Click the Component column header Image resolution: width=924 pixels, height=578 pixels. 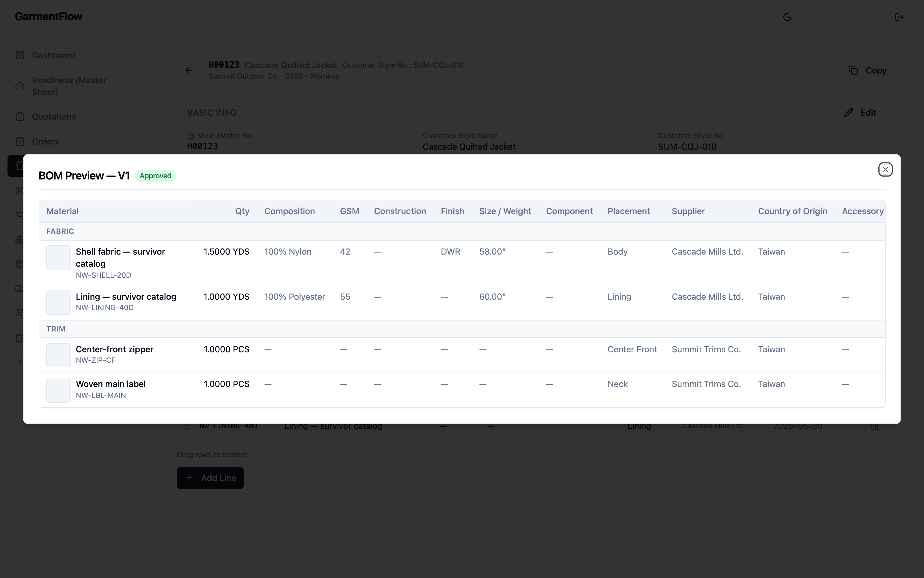[x=569, y=211]
